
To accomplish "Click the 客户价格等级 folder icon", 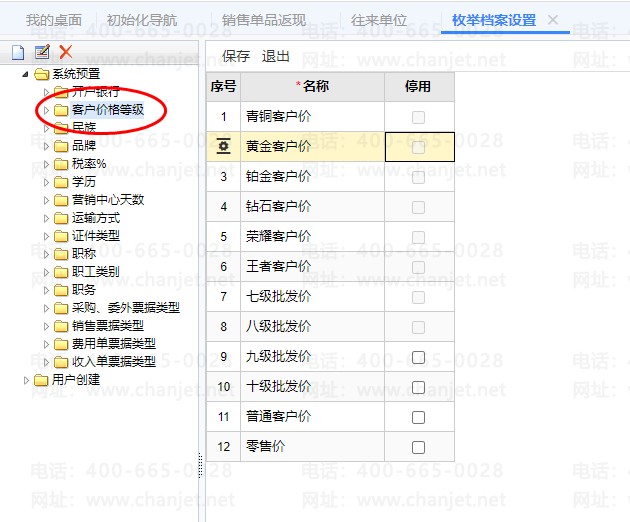I will coord(61,110).
